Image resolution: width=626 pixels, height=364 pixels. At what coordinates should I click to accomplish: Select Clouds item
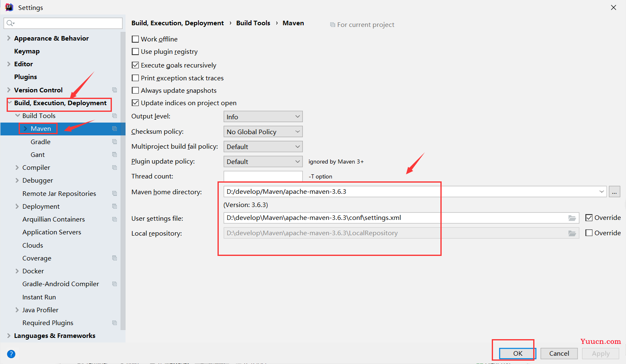(x=33, y=245)
